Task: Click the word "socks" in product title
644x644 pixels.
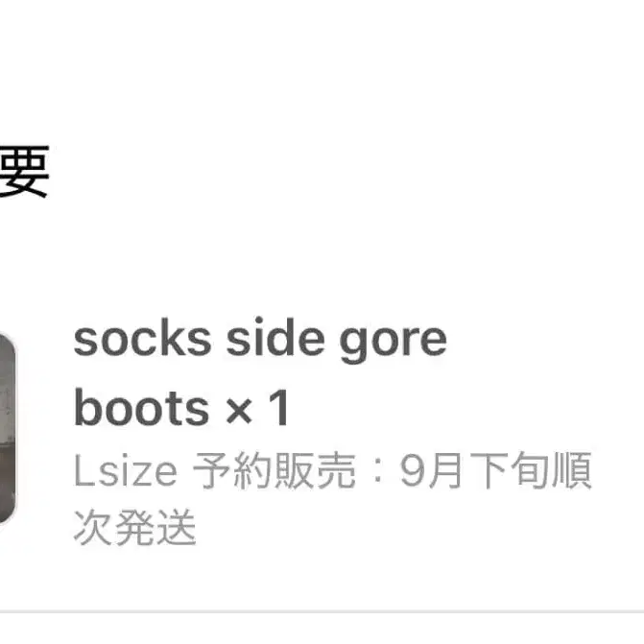Action: pos(142,340)
